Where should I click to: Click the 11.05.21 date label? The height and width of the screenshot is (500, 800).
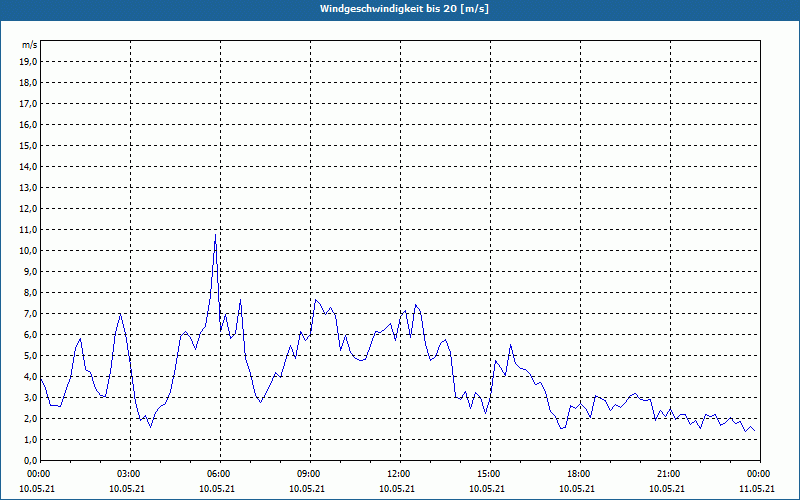[x=757, y=488]
